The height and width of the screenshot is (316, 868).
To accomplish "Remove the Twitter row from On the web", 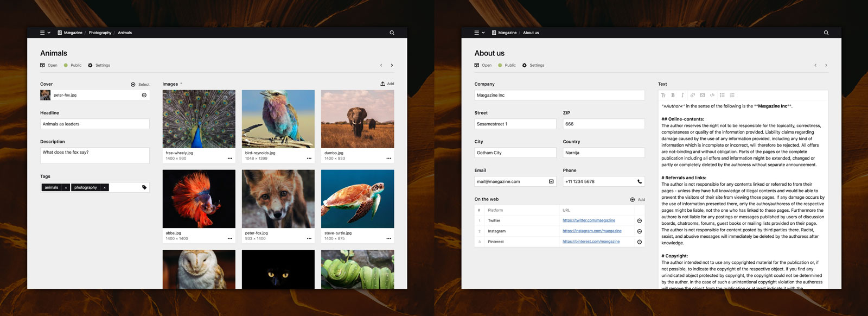I will [x=640, y=221].
